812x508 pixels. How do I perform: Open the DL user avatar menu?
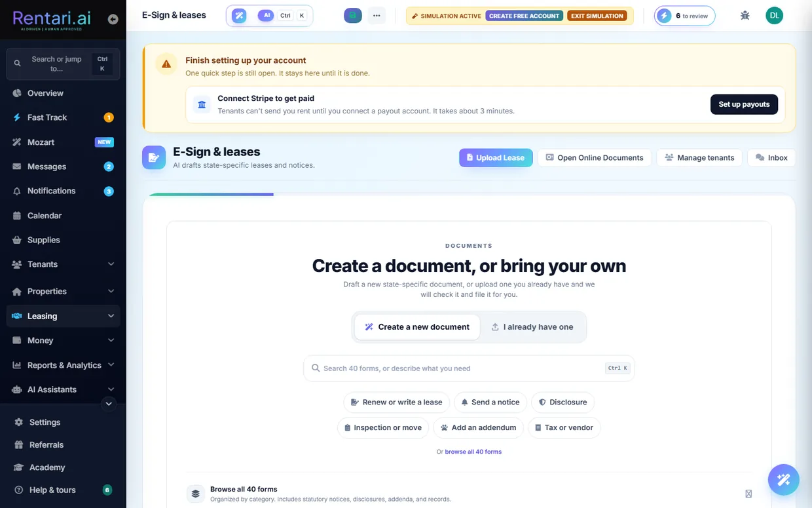(775, 16)
